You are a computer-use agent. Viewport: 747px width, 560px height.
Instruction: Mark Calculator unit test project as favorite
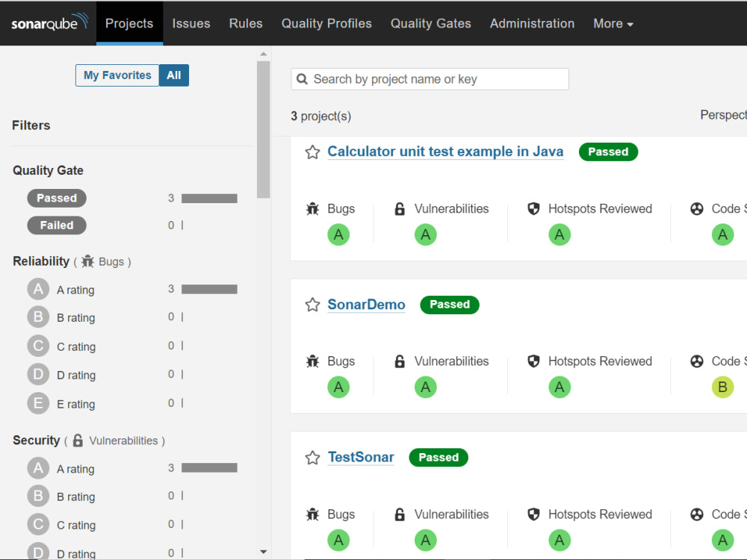click(x=312, y=152)
